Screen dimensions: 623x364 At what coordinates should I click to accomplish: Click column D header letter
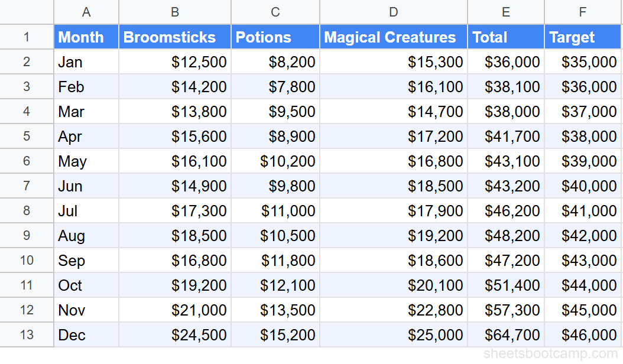(394, 12)
